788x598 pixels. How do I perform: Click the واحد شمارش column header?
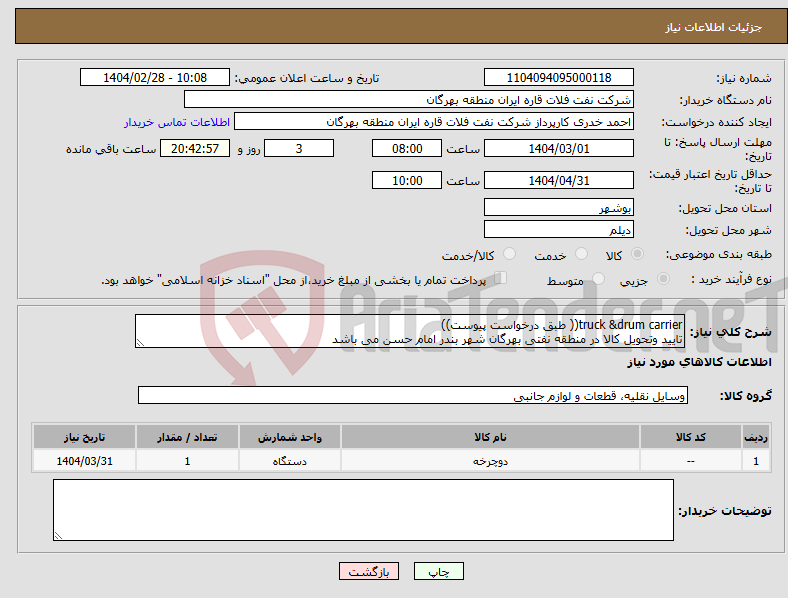(290, 437)
